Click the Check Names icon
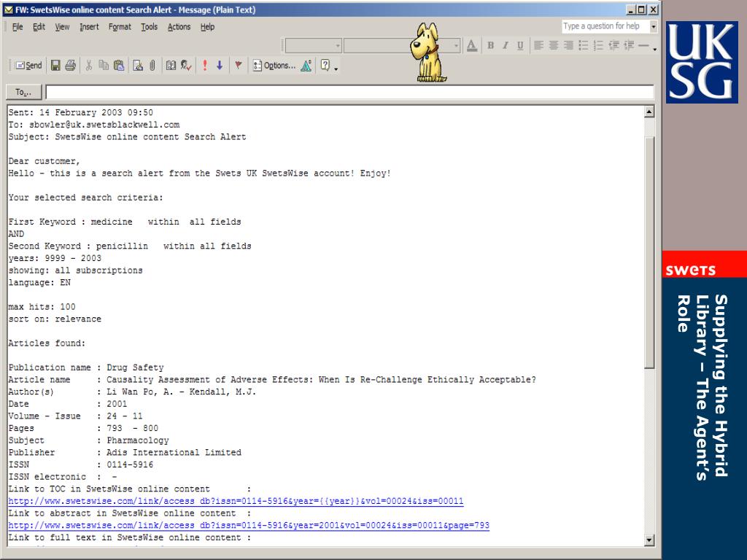 [x=186, y=65]
